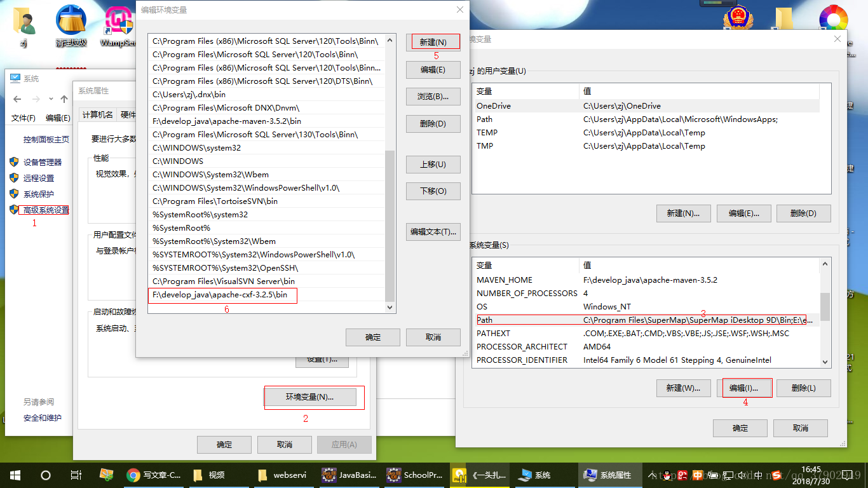
Task: Click 应用(A) in 系统属性 dialog
Action: (x=344, y=445)
